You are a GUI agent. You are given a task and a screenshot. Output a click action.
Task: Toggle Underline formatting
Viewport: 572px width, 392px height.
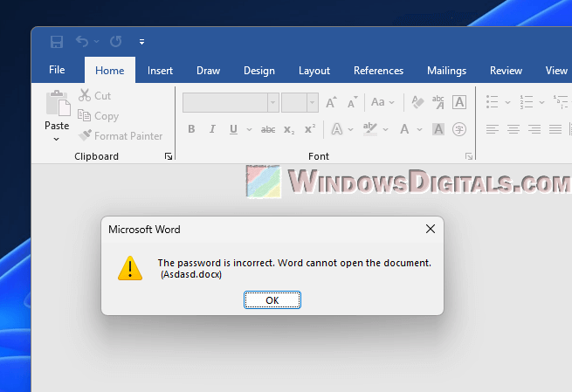click(x=233, y=129)
